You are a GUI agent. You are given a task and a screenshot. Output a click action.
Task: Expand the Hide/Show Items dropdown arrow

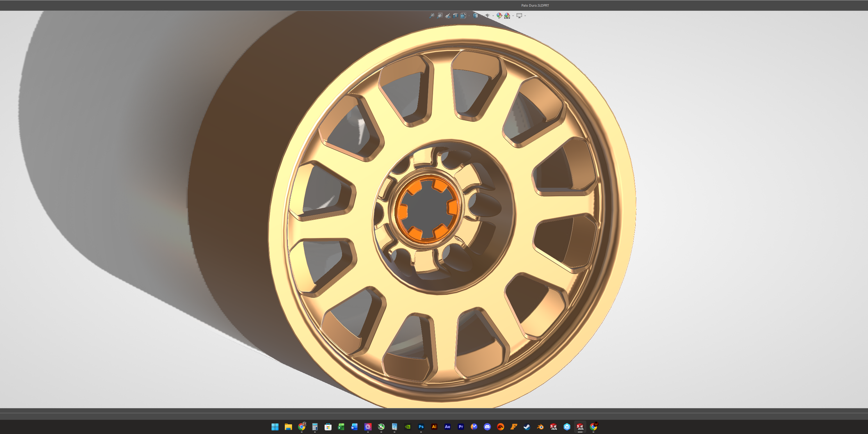click(493, 16)
